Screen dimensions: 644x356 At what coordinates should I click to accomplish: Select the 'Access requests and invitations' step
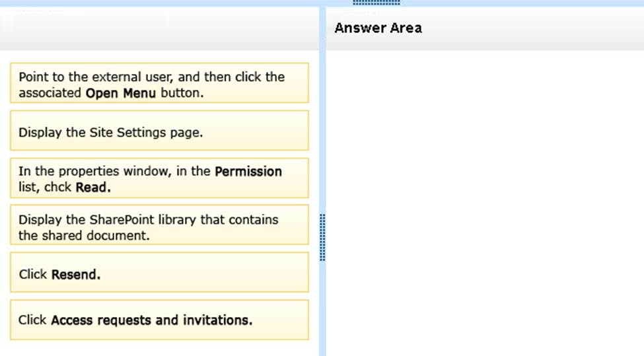tap(159, 320)
